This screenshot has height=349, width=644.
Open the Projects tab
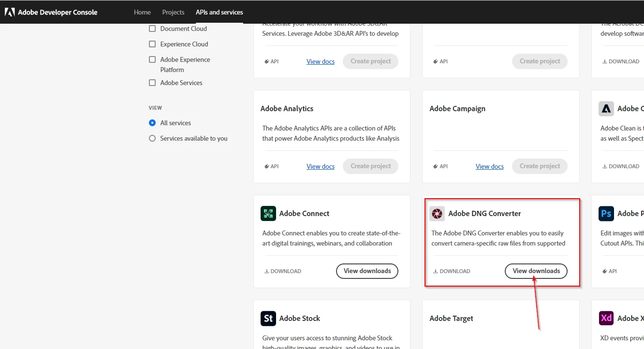coord(173,12)
